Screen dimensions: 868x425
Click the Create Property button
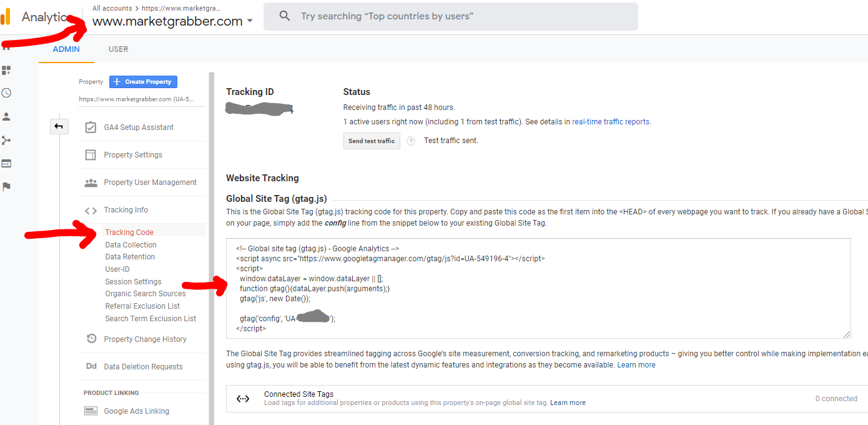pos(144,82)
